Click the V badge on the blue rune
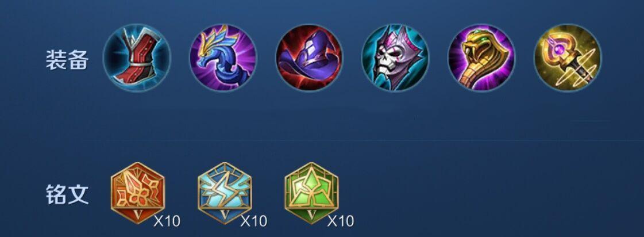Image resolution: width=644 pixels, height=237 pixels. click(x=225, y=215)
